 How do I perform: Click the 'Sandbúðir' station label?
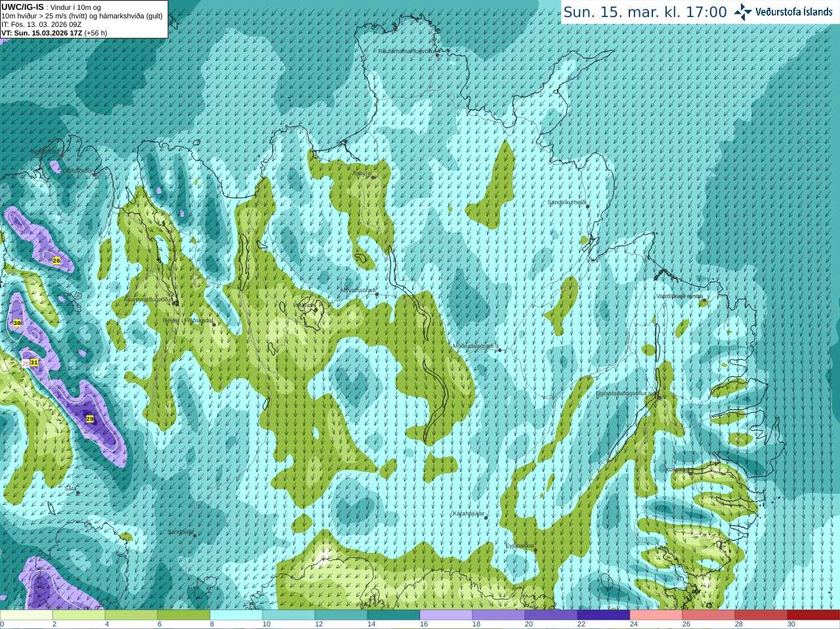[180, 532]
